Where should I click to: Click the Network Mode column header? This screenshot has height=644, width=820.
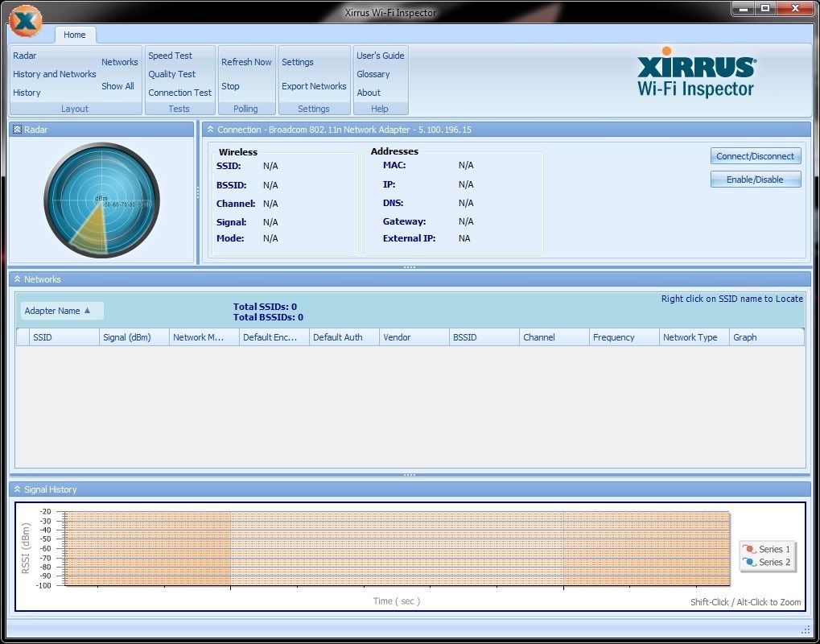point(204,337)
